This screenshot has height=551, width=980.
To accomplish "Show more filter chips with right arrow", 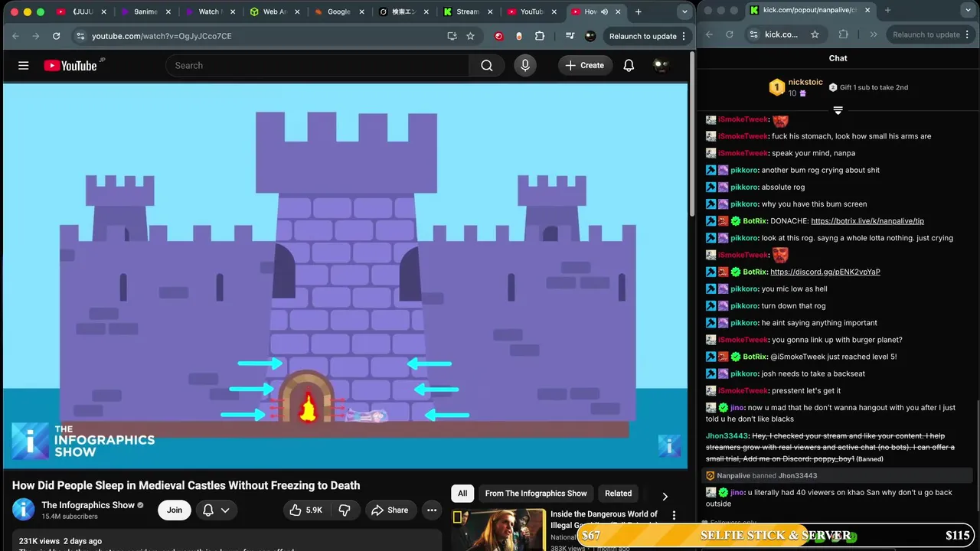I will (665, 497).
